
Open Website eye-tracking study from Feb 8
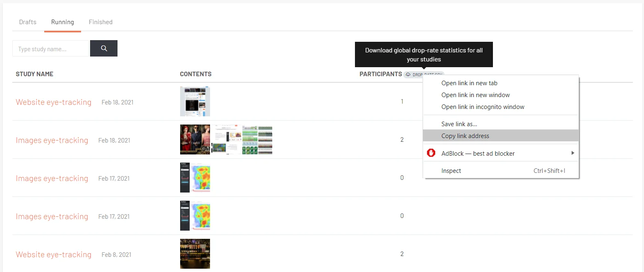pyautogui.click(x=54, y=254)
